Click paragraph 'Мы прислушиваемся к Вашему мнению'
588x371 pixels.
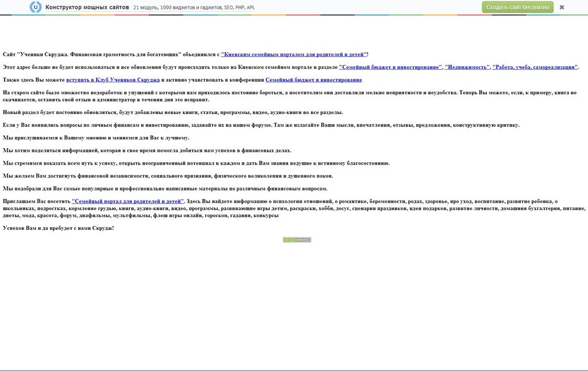pyautogui.click(x=96, y=138)
